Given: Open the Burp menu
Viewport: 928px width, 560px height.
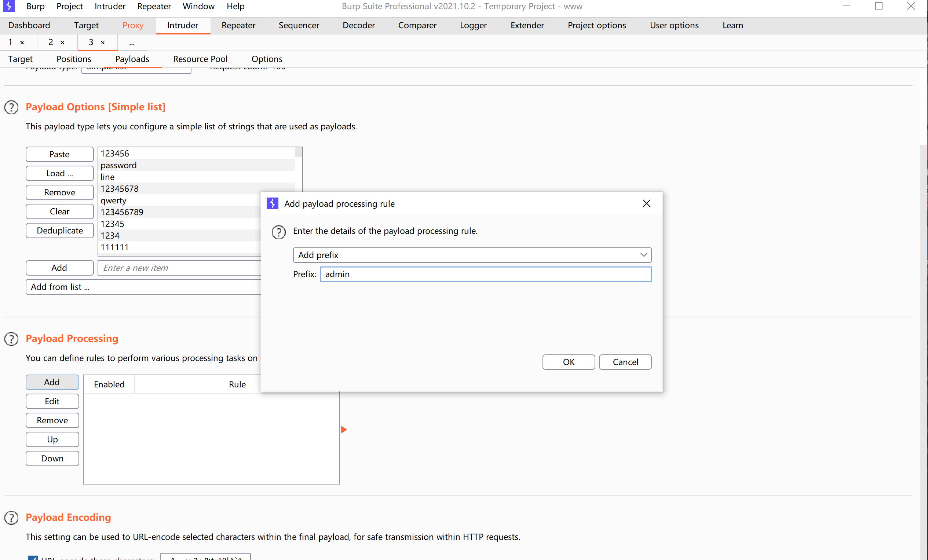Looking at the screenshot, I should [36, 6].
